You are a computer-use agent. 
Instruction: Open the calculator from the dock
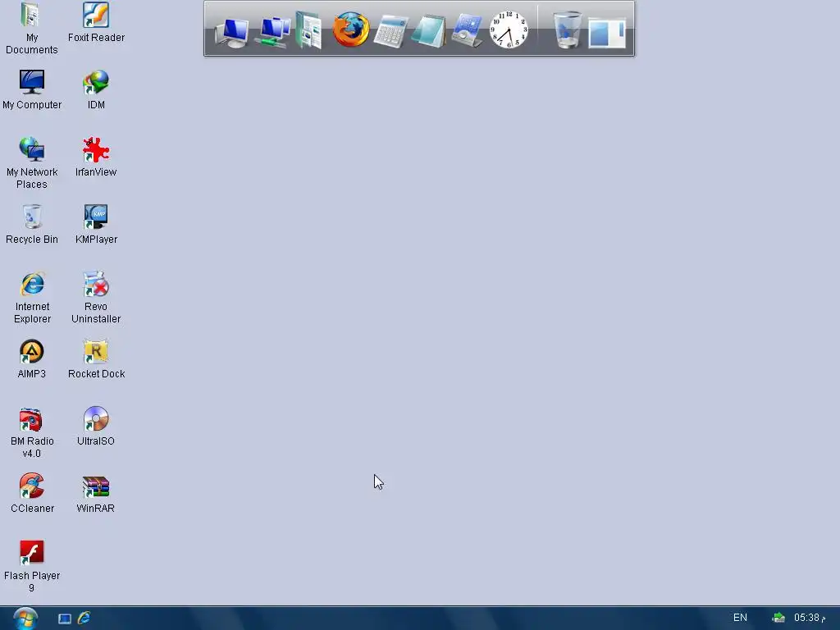(x=391, y=32)
